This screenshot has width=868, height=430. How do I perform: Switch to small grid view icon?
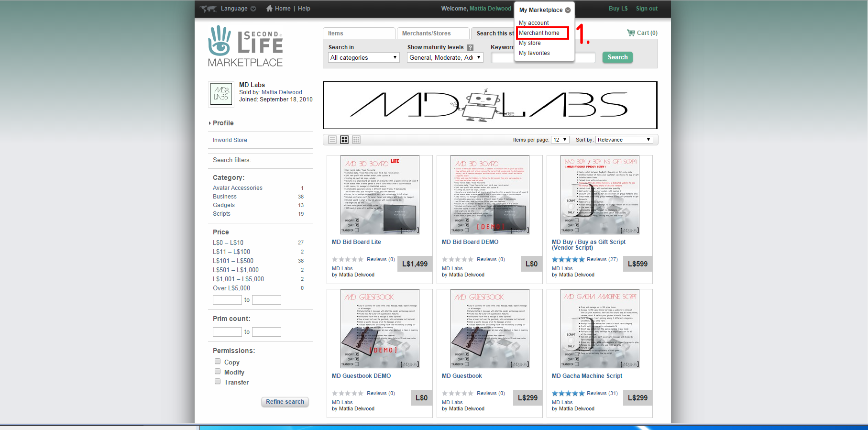tap(356, 140)
